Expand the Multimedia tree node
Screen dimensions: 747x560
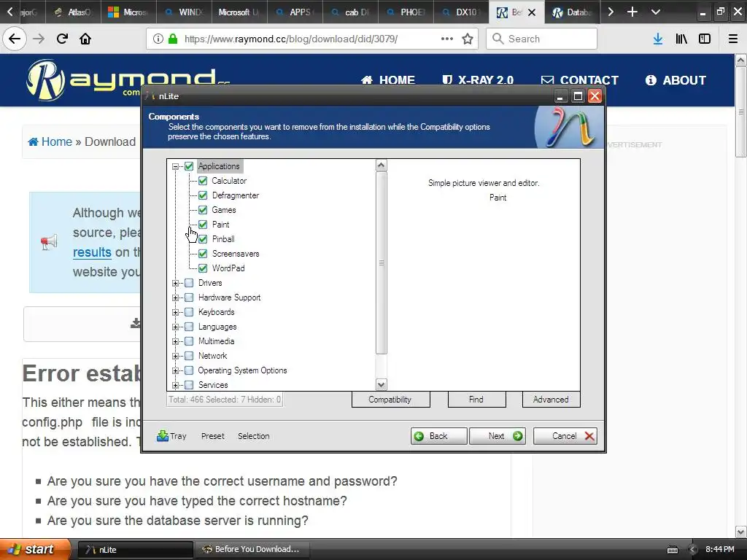click(x=175, y=341)
